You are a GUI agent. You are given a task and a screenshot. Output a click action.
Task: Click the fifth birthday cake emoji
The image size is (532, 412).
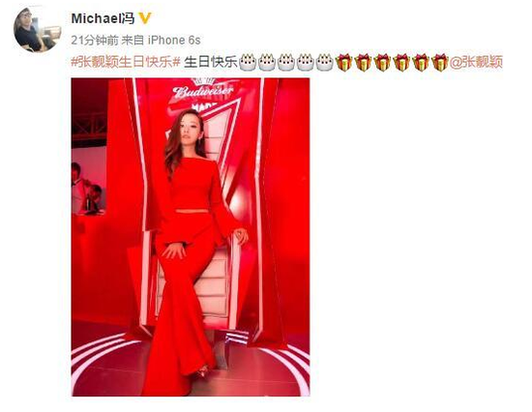pyautogui.click(x=324, y=63)
